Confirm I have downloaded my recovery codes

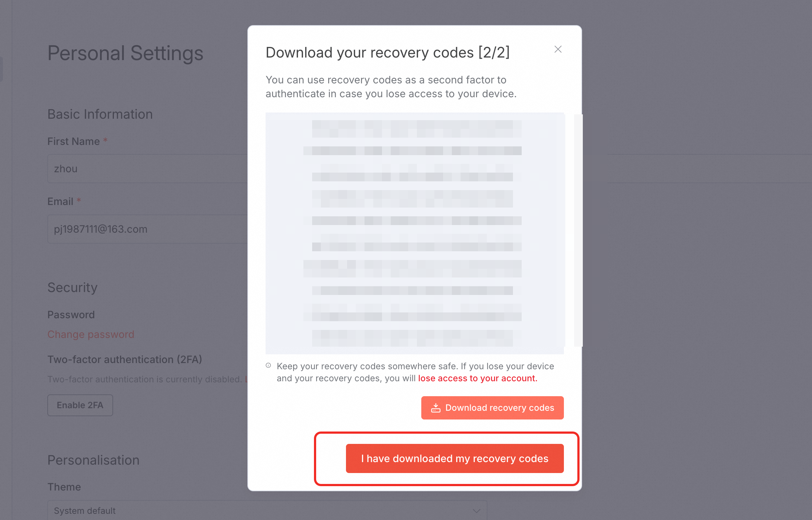(454, 458)
